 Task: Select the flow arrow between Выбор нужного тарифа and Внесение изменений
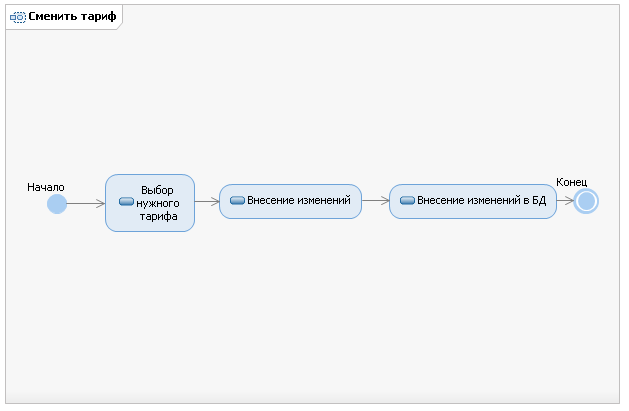[x=207, y=201]
